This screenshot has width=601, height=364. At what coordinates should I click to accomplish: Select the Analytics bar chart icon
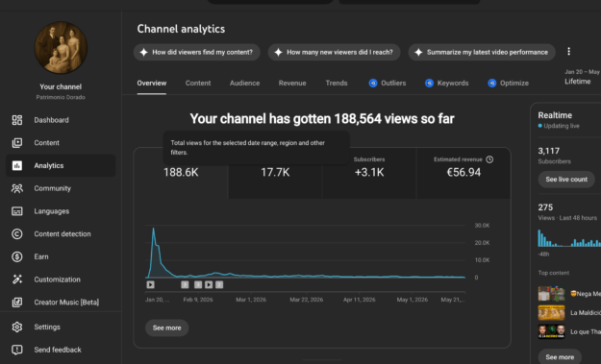point(17,166)
